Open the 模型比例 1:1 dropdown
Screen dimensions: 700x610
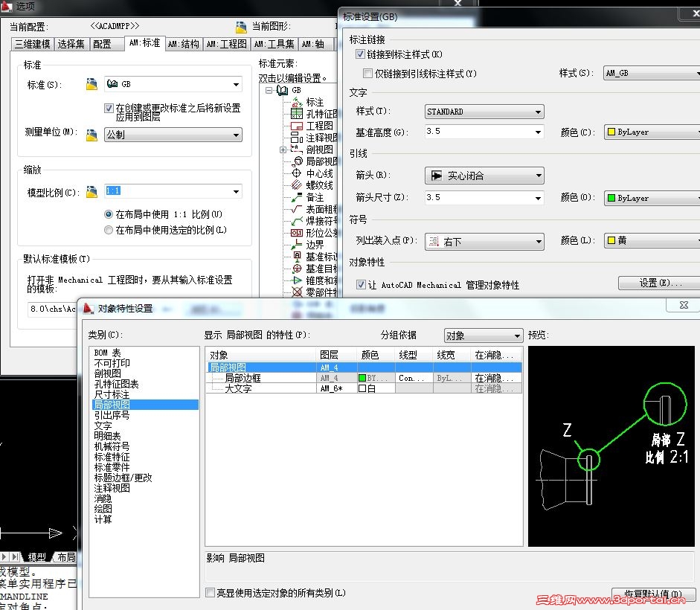[173, 192]
